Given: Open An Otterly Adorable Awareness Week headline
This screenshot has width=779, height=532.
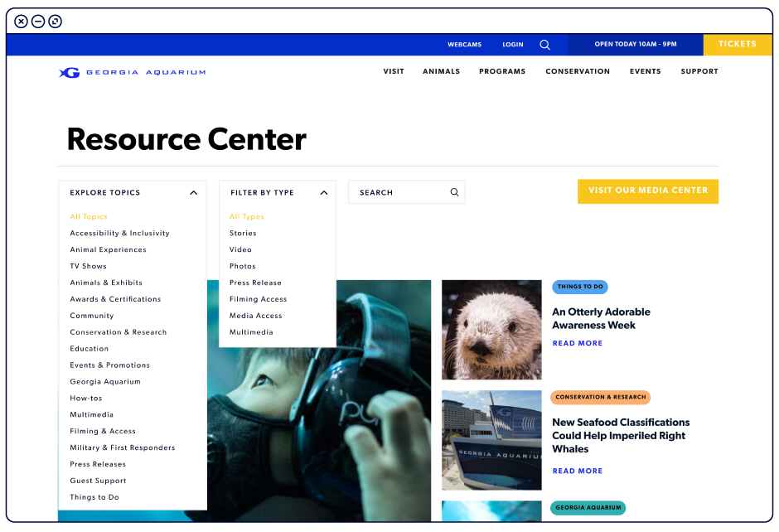Looking at the screenshot, I should coord(601,318).
